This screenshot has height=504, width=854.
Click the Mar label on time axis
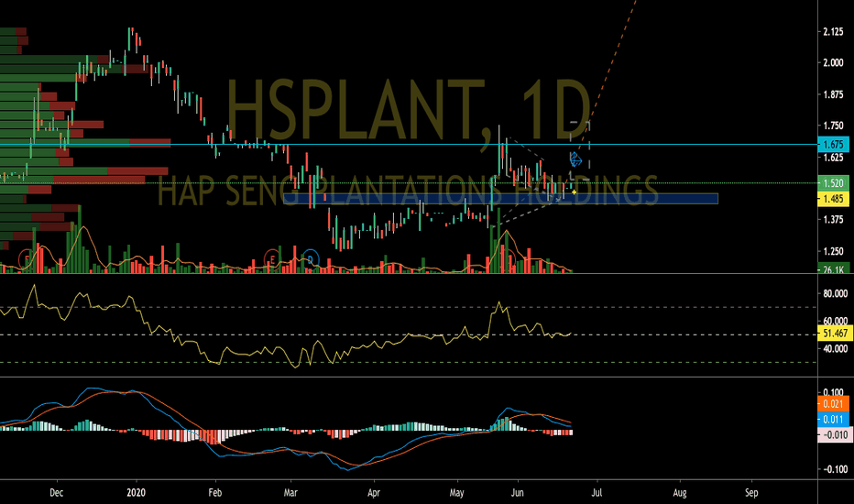tap(290, 493)
